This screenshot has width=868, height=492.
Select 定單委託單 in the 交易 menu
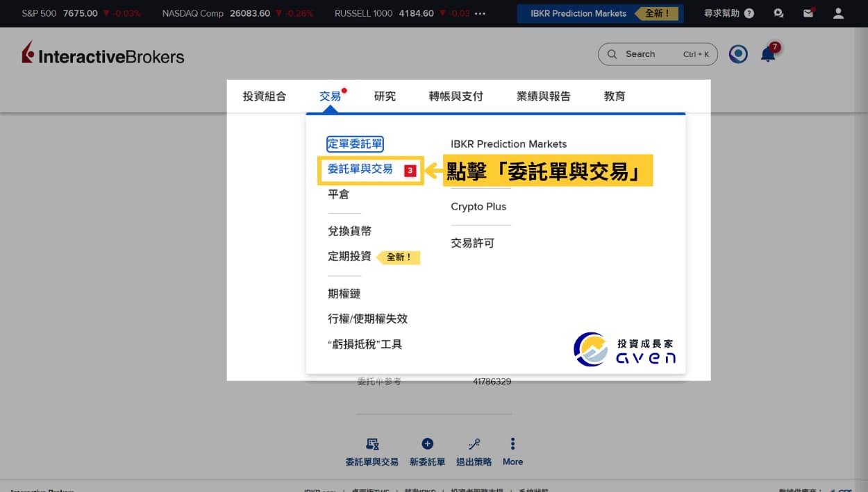click(x=355, y=144)
